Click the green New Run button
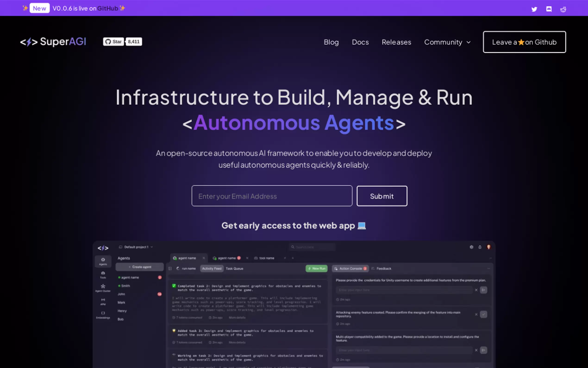 point(316,268)
